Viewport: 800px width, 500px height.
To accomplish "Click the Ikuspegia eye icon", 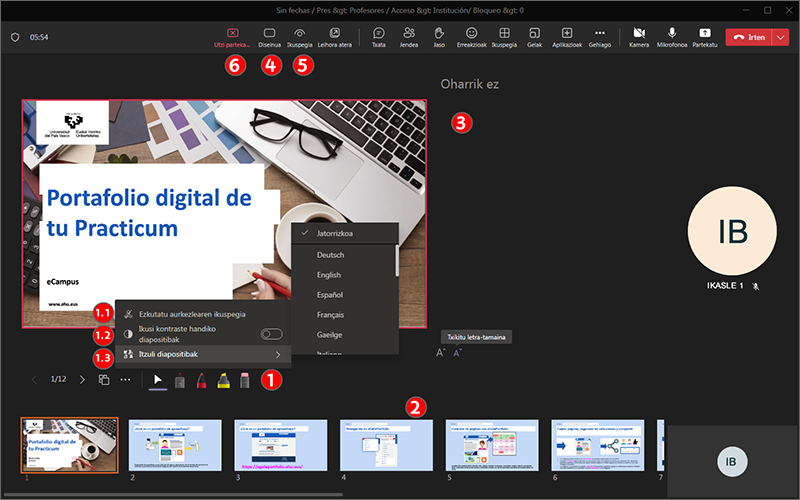I will tap(299, 33).
